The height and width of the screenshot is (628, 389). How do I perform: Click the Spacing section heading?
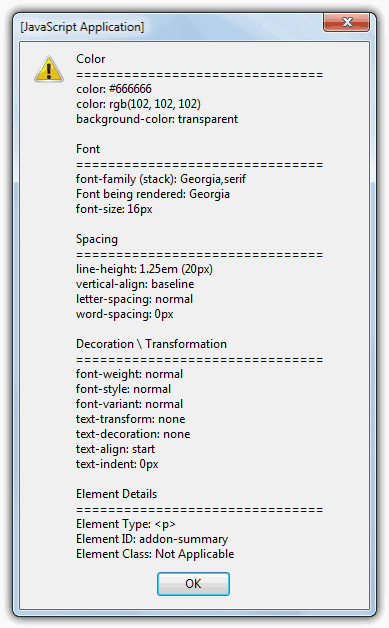(x=97, y=239)
